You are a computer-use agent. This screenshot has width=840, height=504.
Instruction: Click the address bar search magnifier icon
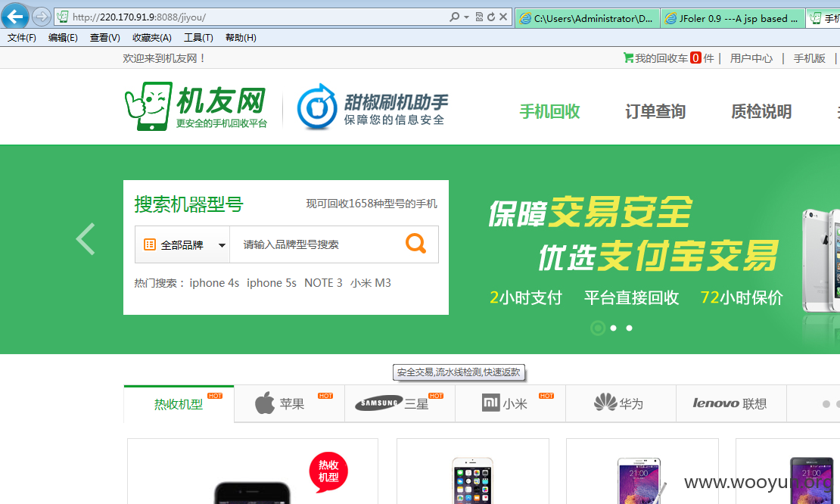[454, 17]
